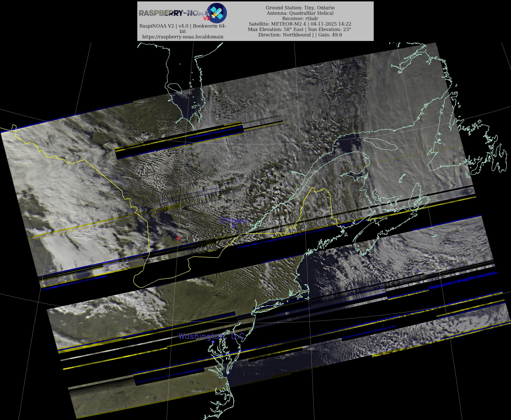The width and height of the screenshot is (511, 420).
Task: Click the Direction: Northbound Gain line
Action: click(300, 35)
